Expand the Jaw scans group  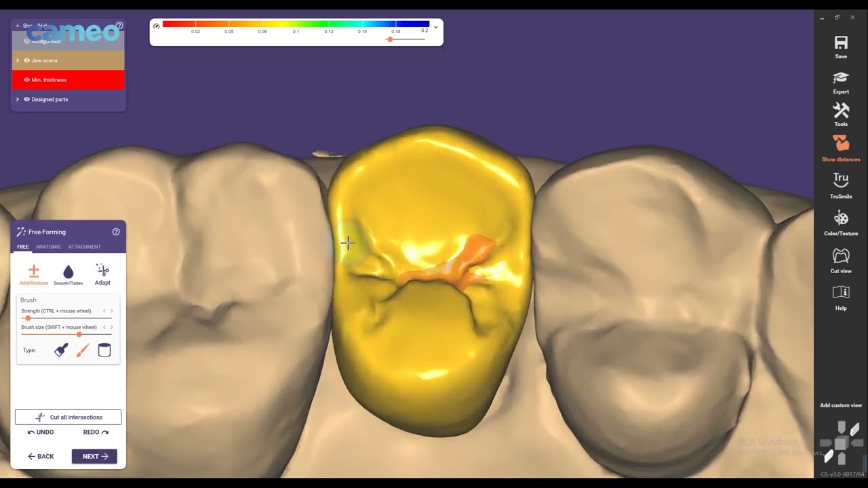tap(18, 60)
